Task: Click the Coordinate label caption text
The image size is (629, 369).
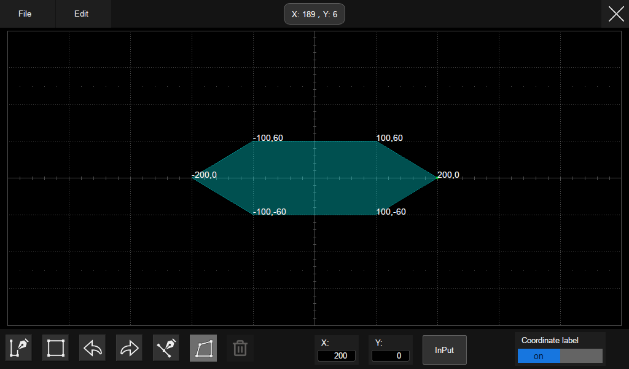Action: click(x=550, y=340)
